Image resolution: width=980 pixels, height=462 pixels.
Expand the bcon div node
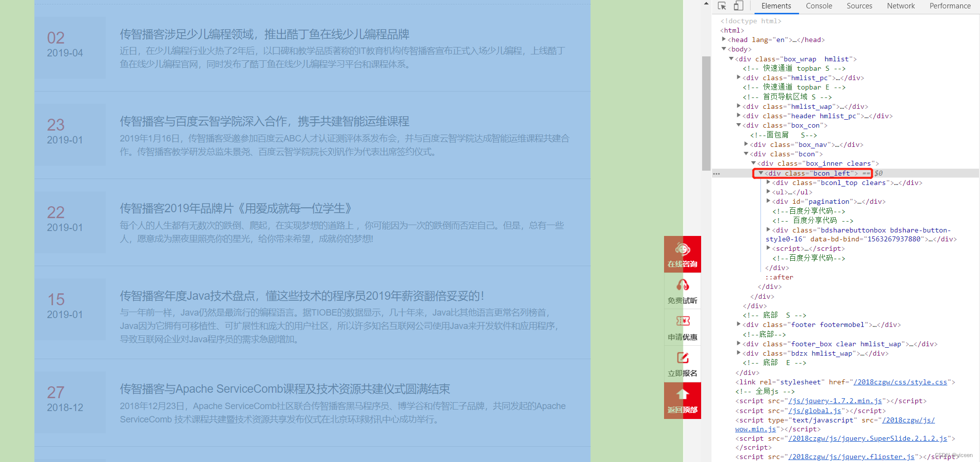pyautogui.click(x=746, y=154)
